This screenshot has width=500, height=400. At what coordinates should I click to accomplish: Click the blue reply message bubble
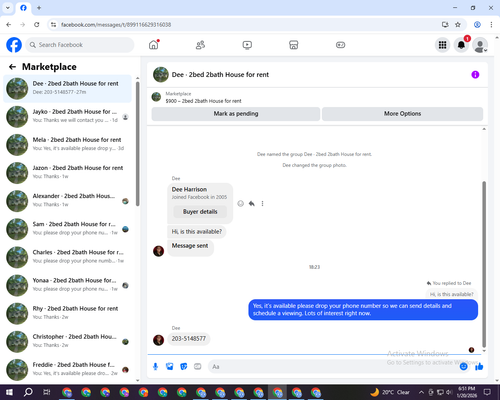coord(363,309)
